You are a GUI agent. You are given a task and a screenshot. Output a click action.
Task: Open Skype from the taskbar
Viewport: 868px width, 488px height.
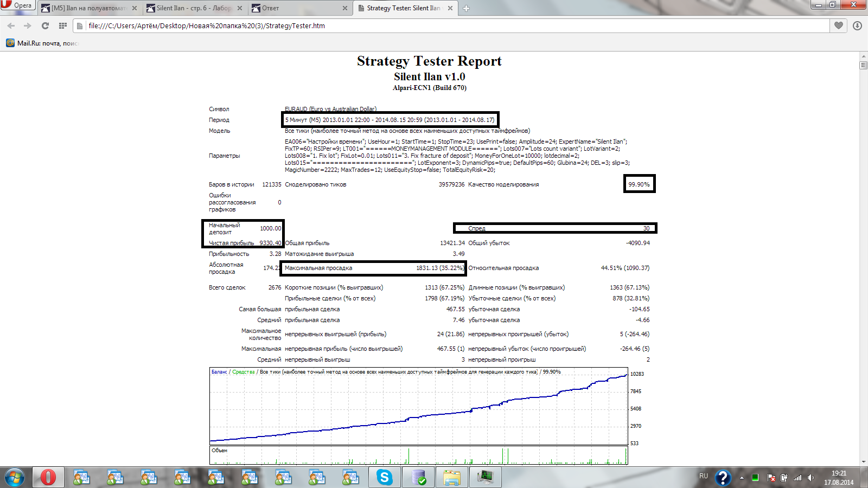tap(385, 477)
